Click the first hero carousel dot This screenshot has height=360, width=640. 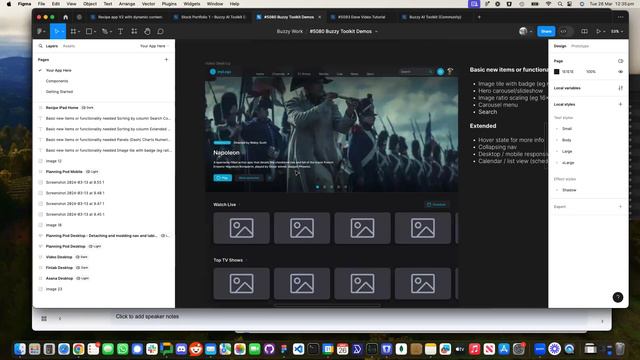(318, 187)
